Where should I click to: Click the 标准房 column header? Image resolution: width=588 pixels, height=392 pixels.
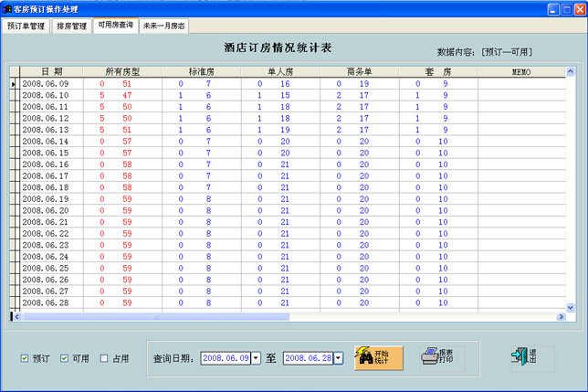click(x=194, y=71)
